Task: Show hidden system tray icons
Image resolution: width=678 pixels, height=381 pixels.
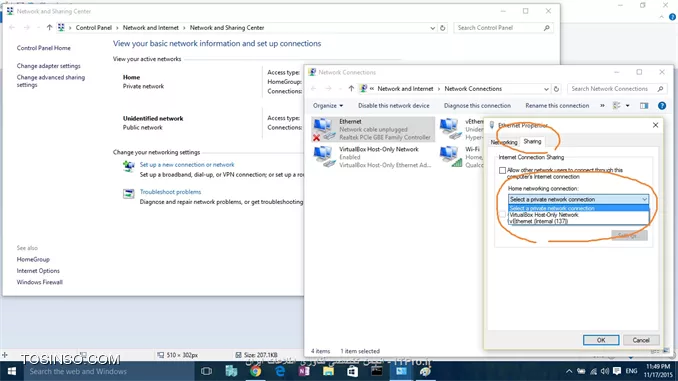Action: click(x=569, y=371)
